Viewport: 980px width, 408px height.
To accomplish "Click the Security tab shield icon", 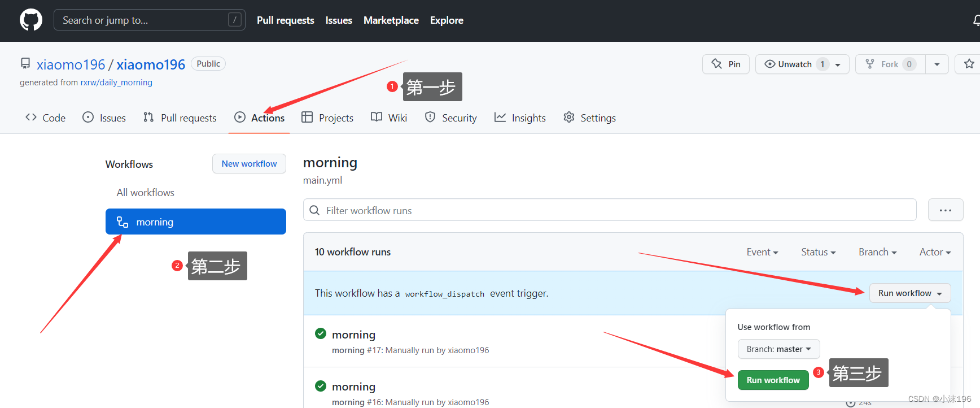I will [430, 117].
